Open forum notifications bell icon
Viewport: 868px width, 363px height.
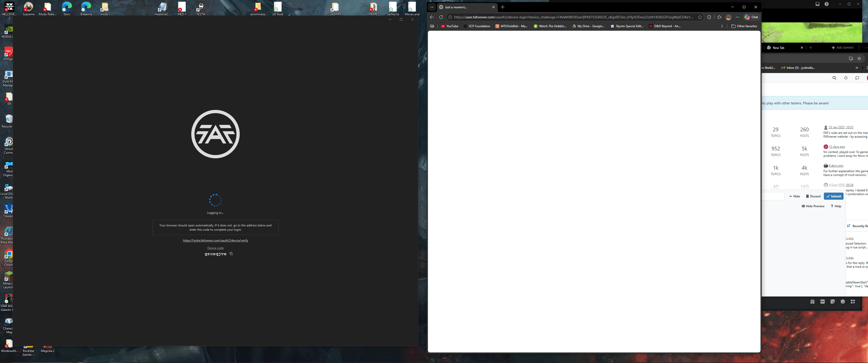846,78
